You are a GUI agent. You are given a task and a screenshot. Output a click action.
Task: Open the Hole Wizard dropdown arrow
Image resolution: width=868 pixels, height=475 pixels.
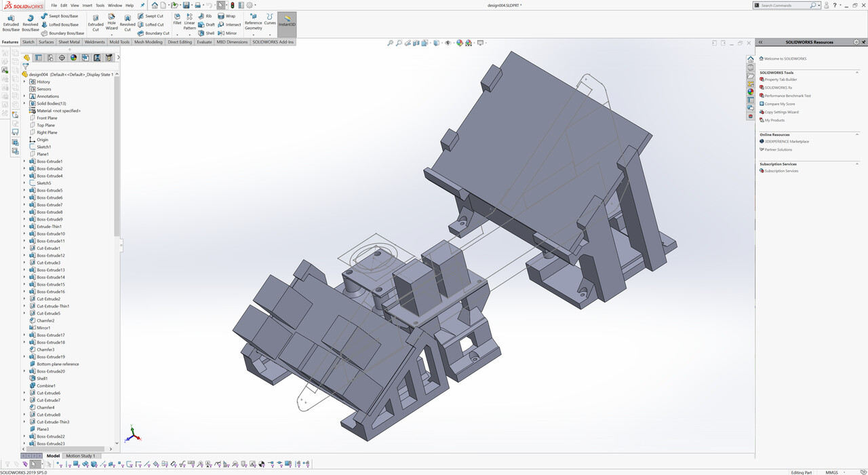click(112, 34)
